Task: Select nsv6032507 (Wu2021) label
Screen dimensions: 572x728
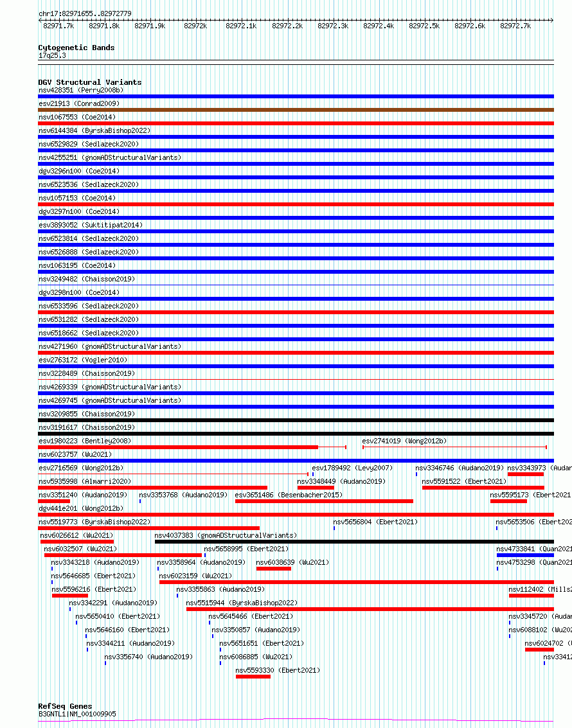Action: tap(81, 548)
